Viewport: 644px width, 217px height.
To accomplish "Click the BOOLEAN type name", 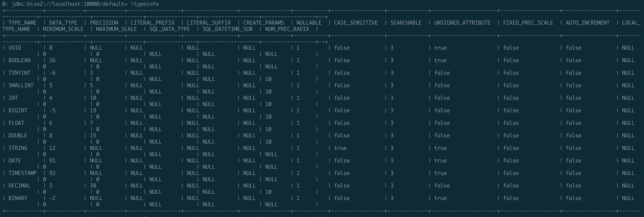I will pyautogui.click(x=19, y=60).
